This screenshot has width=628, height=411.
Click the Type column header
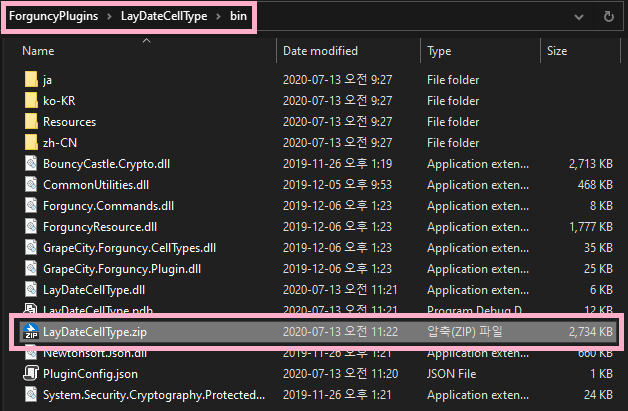tap(439, 50)
